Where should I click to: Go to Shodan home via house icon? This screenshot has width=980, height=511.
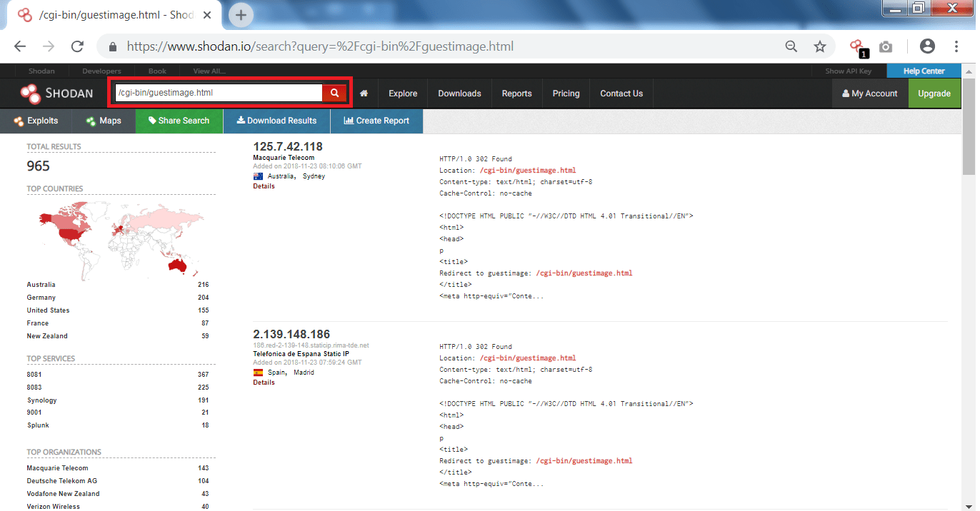click(x=364, y=93)
